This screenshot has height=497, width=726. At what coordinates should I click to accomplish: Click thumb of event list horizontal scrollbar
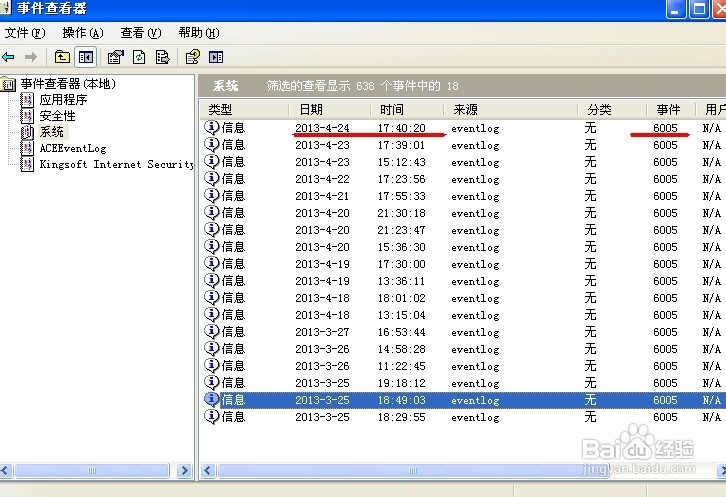click(x=413, y=471)
